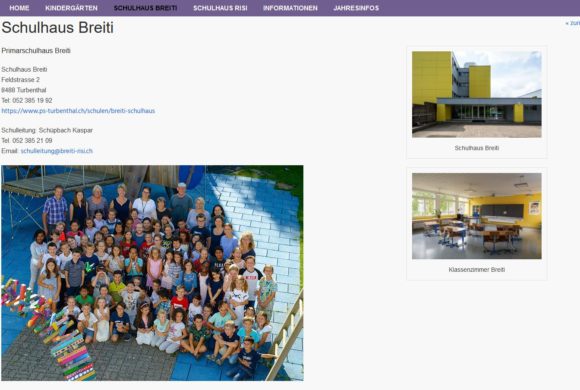580x390 pixels.
Task: Open the Schulhaus Breiti building photo
Action: click(x=476, y=94)
